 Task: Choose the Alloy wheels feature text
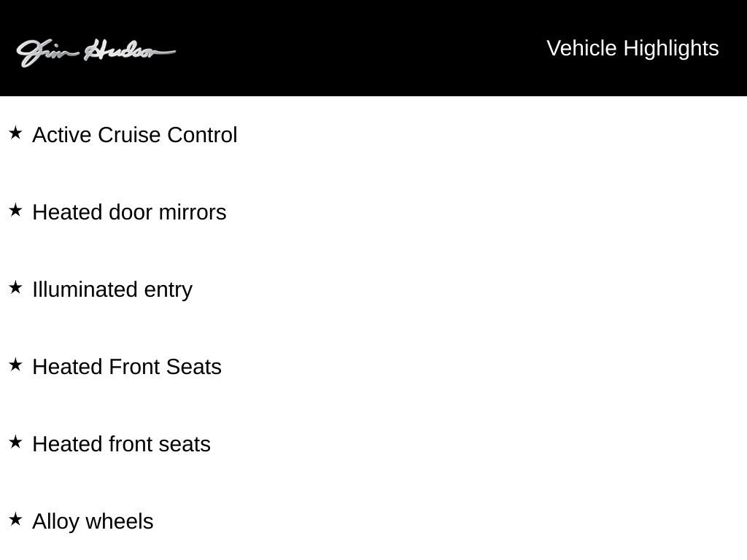click(93, 522)
